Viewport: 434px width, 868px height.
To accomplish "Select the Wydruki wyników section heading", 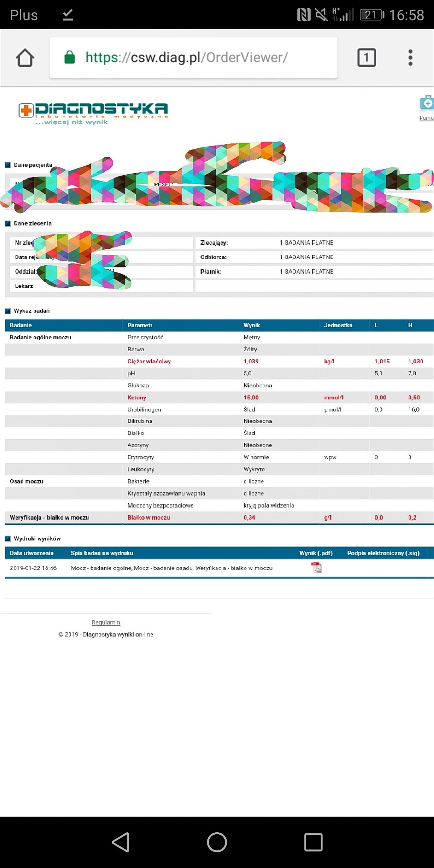I will (x=37, y=538).
